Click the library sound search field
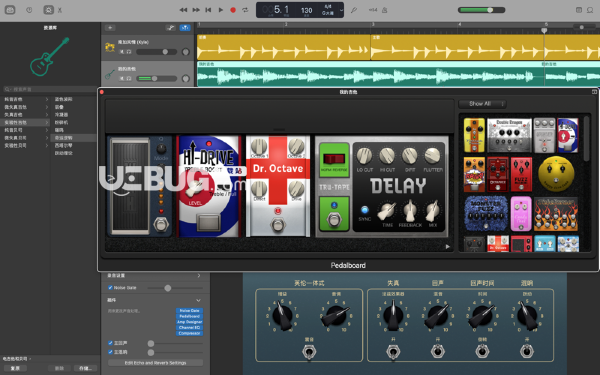The width and height of the screenshot is (600, 375). click(50, 89)
